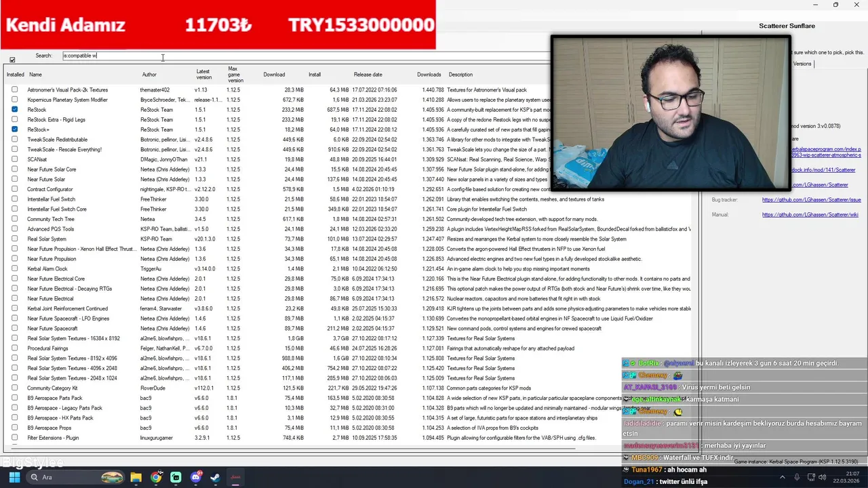Select the Near Future Spacecraft row
This screenshot has height=488, width=868.
tap(349, 328)
